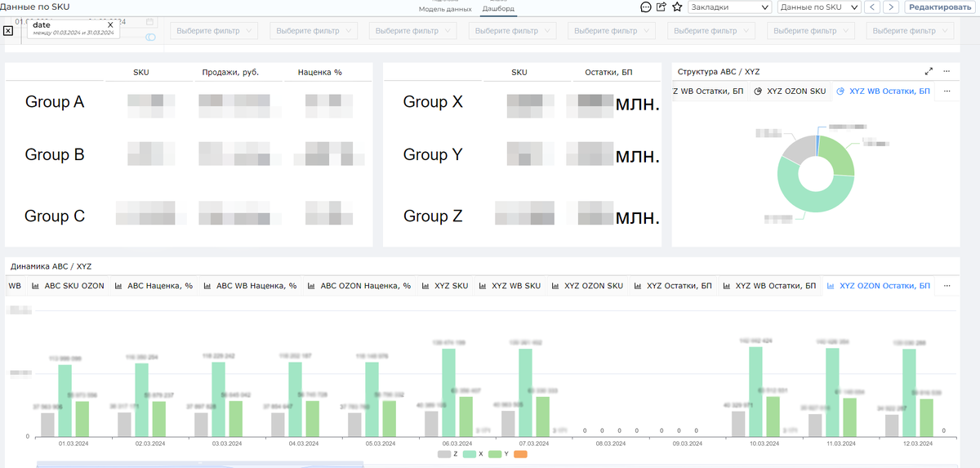Click the 10.03.2024 axis date label
This screenshot has height=468, width=980.
point(765,443)
